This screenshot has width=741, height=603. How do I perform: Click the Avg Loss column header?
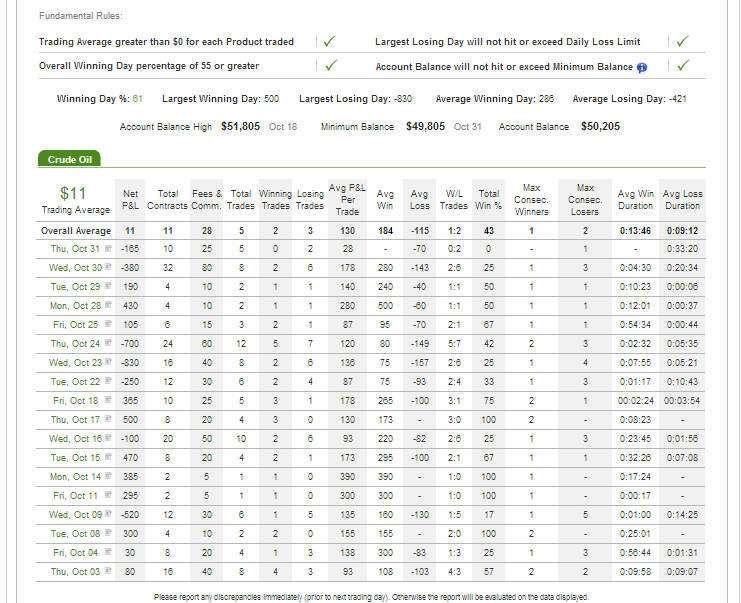419,200
